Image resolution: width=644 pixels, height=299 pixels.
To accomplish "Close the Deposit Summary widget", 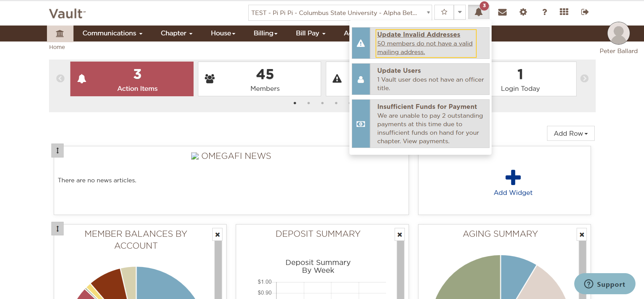I will (x=400, y=235).
